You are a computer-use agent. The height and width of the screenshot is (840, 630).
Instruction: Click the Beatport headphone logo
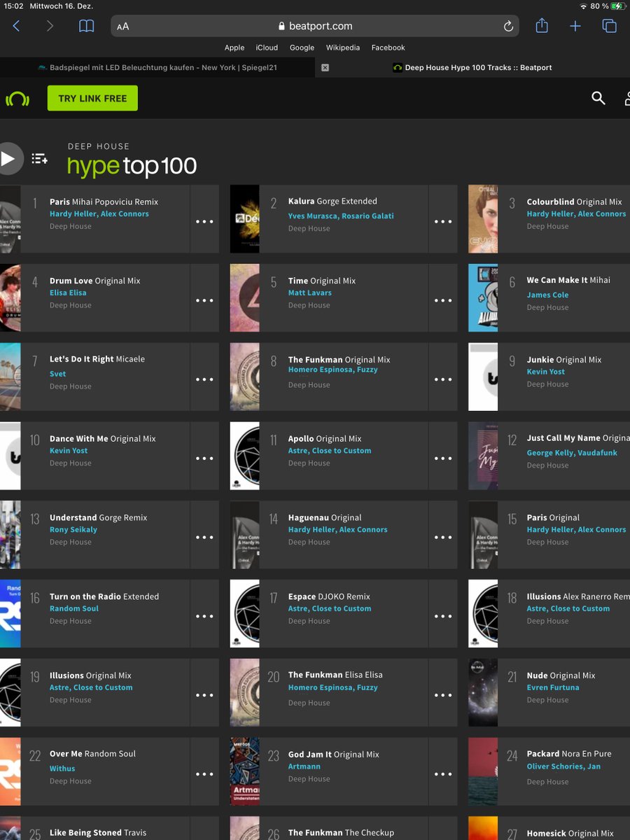17,99
